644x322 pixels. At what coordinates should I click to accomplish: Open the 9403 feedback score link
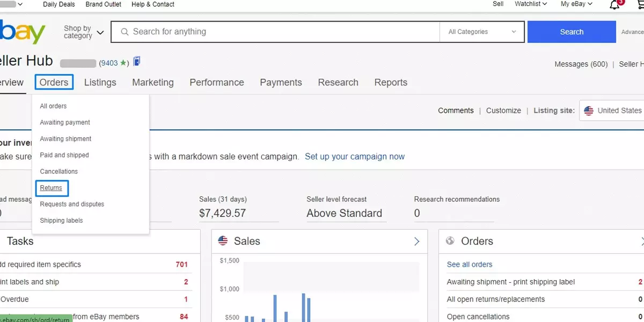pyautogui.click(x=109, y=63)
